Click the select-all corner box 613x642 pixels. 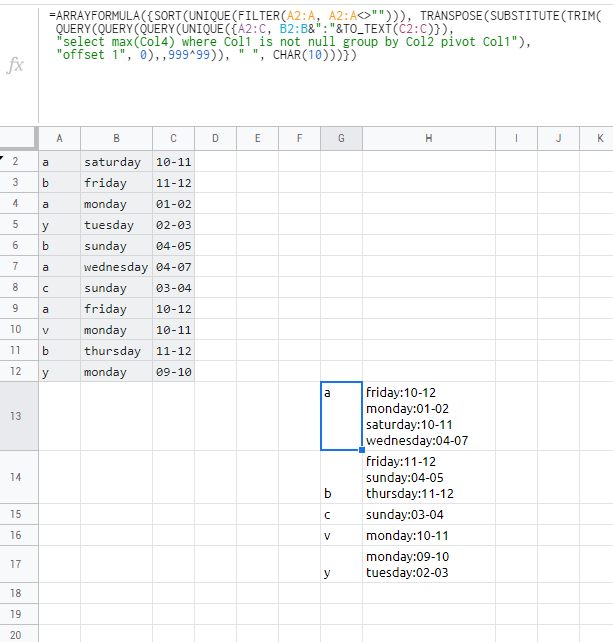tap(19, 138)
